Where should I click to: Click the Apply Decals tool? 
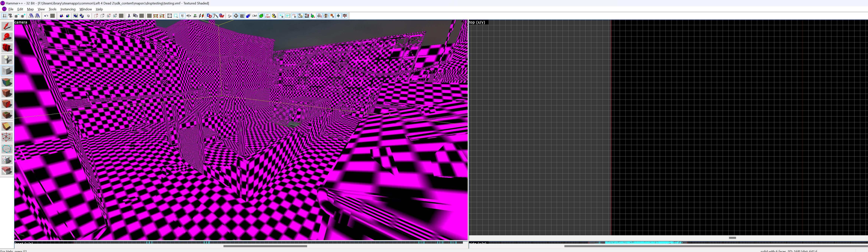coord(7,104)
